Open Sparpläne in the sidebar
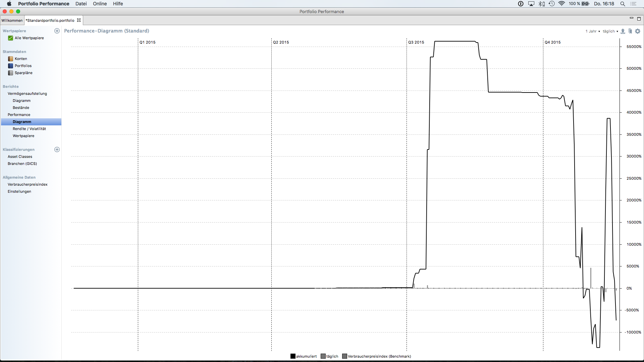This screenshot has height=362, width=644. [x=23, y=73]
